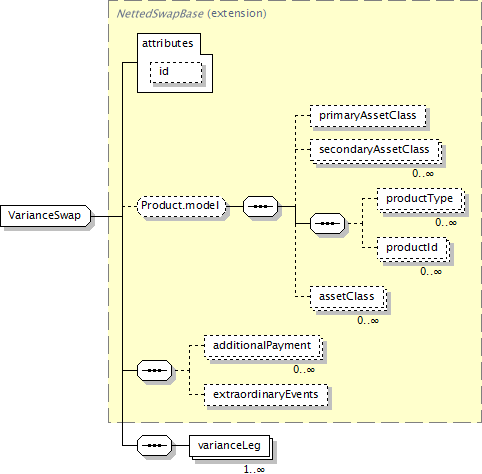
Task: Click the 0..∞ cardinality under assetClass
Action: 368,320
